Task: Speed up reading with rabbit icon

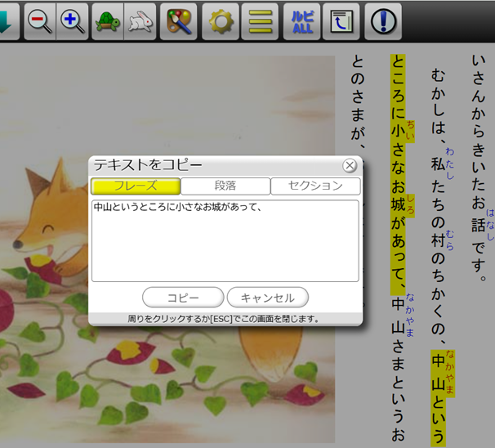Action: [139, 22]
